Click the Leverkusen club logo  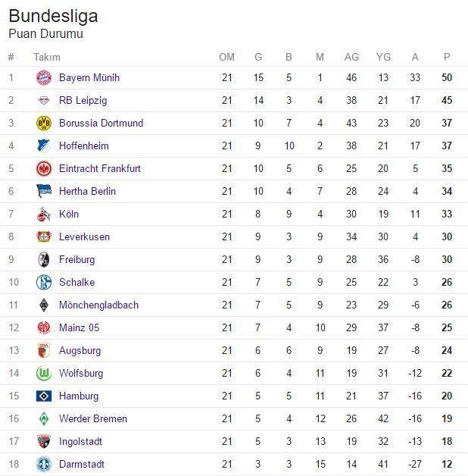coord(44,236)
